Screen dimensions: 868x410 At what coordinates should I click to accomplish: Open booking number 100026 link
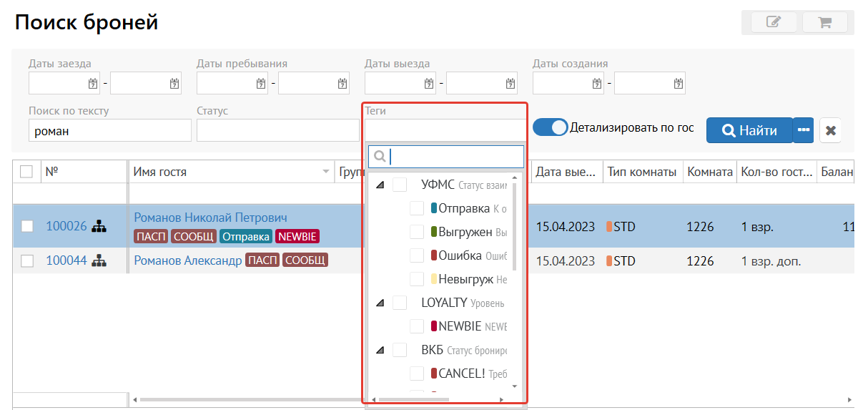[66, 226]
